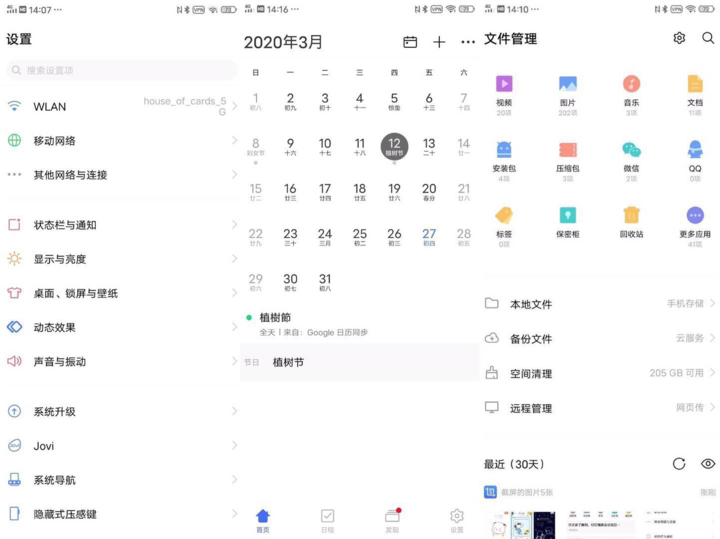Switch to the 首页 home tab
Screen dimensions: 720x539
click(263, 521)
